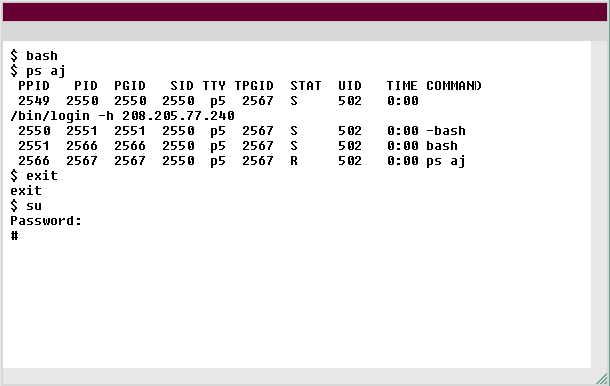Click the '/bin/login -h' command text
The height and width of the screenshot is (386, 610).
[62, 116]
